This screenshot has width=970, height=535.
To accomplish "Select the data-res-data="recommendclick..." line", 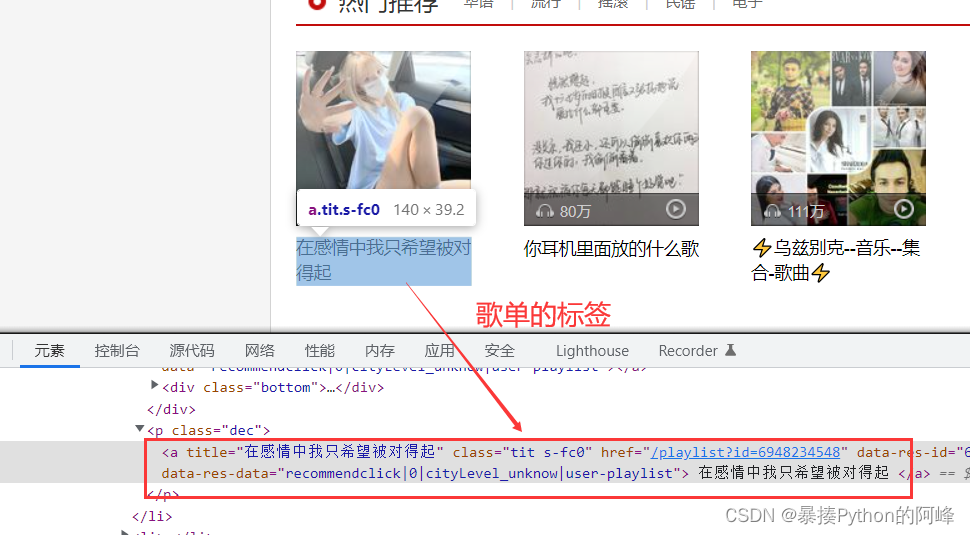I will [425, 474].
